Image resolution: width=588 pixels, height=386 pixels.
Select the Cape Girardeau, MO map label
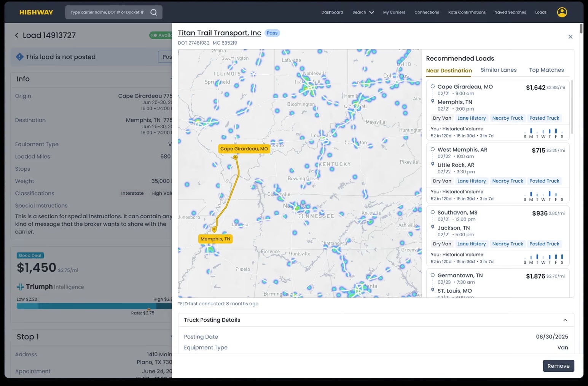(x=244, y=149)
